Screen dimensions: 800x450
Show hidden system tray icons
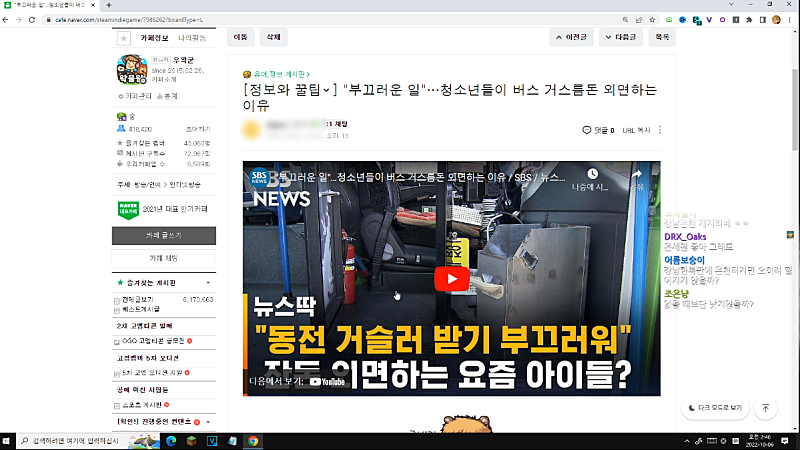[x=687, y=441]
